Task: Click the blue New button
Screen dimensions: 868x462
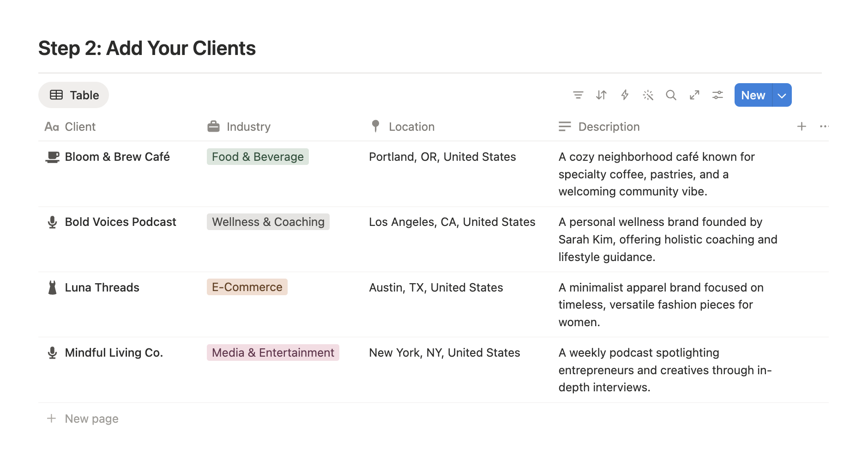Action: coord(753,95)
